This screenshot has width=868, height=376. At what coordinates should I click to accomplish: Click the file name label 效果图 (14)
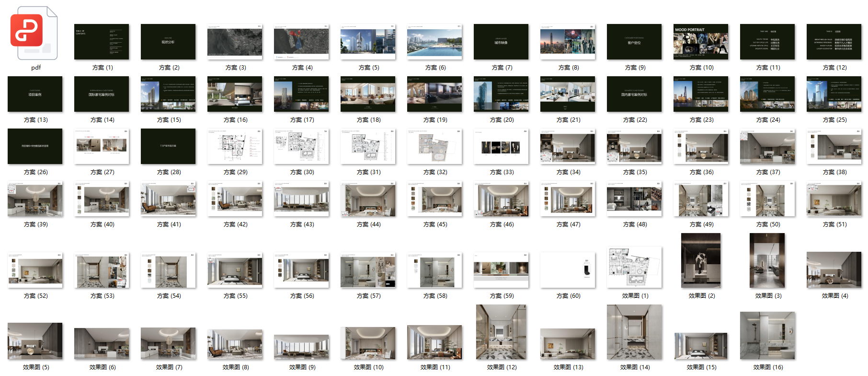(635, 367)
